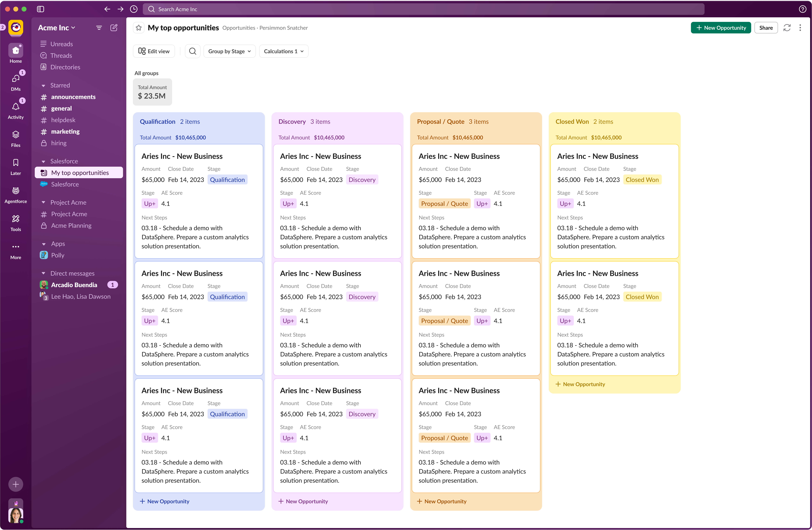The image size is (812, 530).
Task: Open the Acme Inc workspace menu
Action: 57,28
